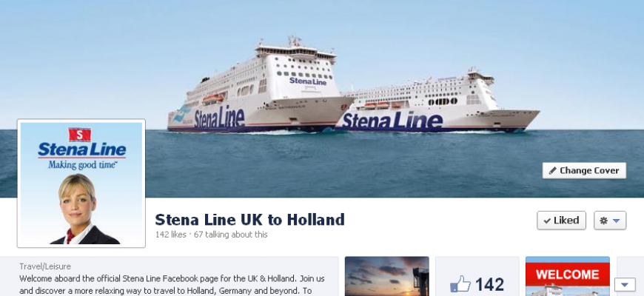Open the 142 Likes tab box
This screenshot has width=644, height=296.
477,276
